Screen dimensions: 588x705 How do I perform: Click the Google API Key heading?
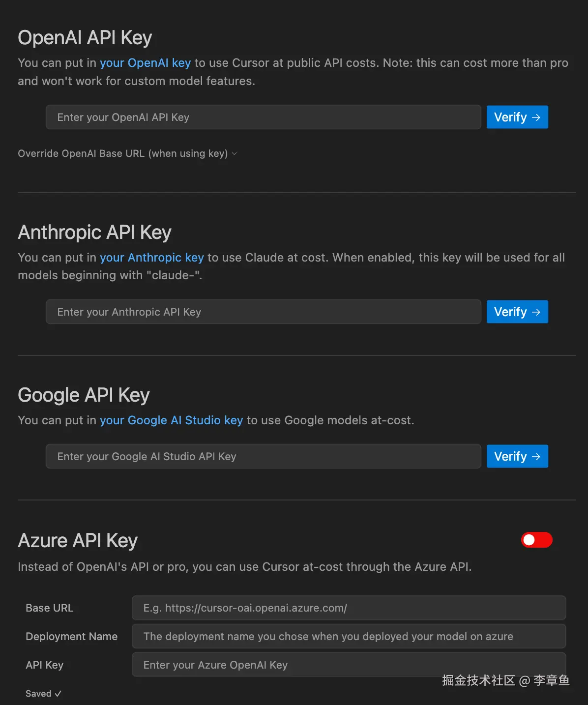(x=84, y=395)
